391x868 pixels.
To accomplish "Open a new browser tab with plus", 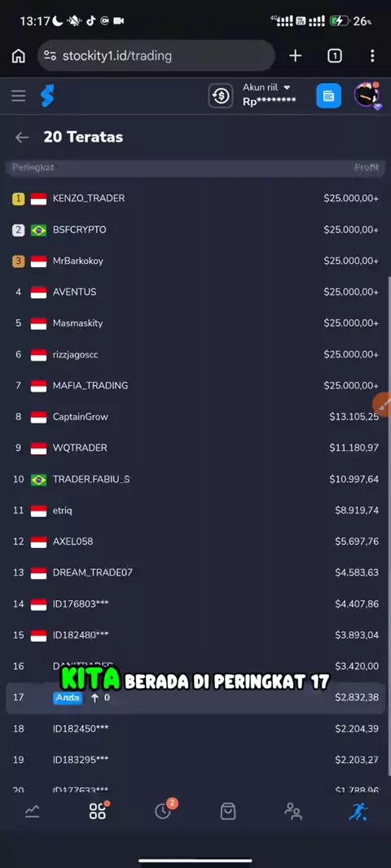I will pyautogui.click(x=295, y=56).
